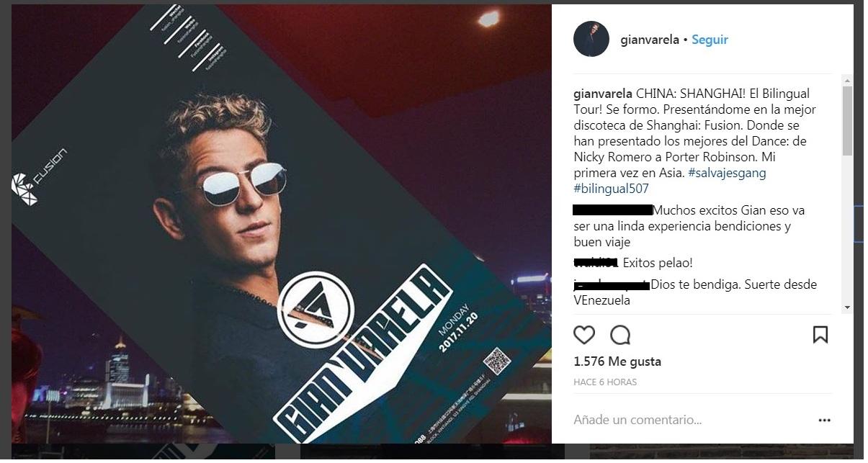Viewport: 868px width, 463px height.
Task: Save post with the bookmark icon
Action: coord(820,335)
